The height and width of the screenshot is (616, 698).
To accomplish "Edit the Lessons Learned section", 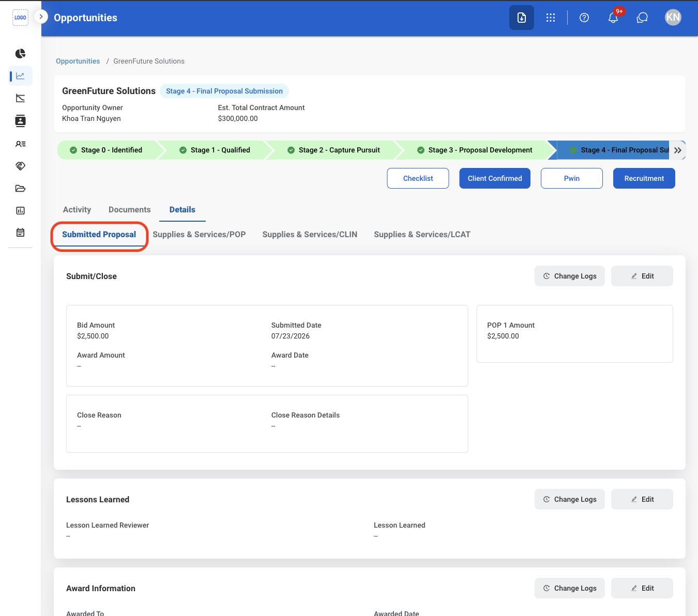I will click(x=642, y=499).
